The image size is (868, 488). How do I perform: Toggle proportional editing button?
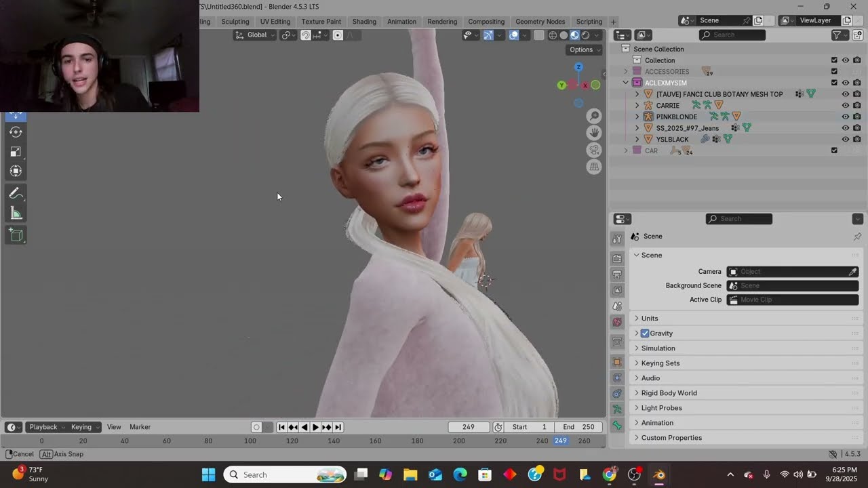(338, 35)
